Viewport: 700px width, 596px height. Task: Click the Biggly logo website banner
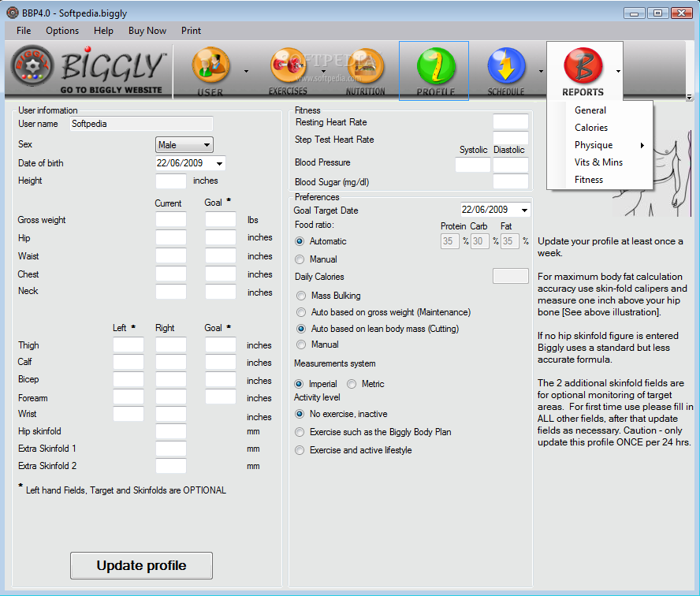coord(88,70)
